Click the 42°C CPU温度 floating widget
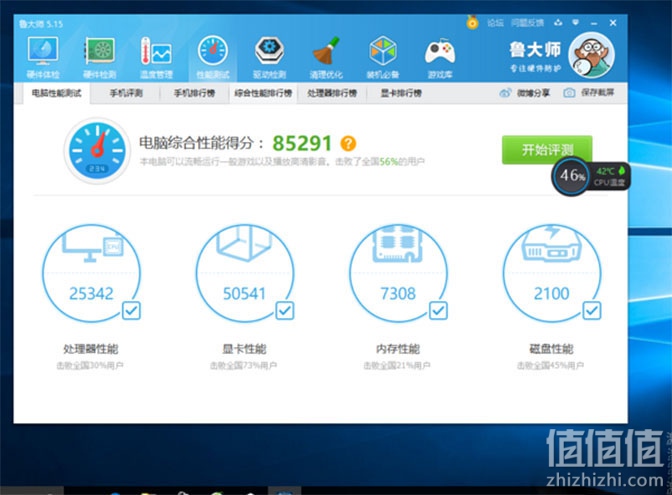672x495 pixels. (x=610, y=177)
